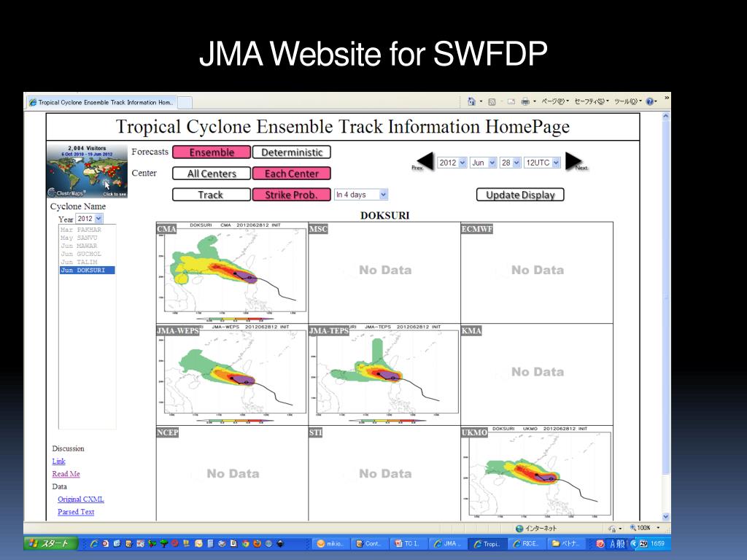Screen dimensions: 747x560
Task: Toggle the Each Center button
Action: pos(292,174)
